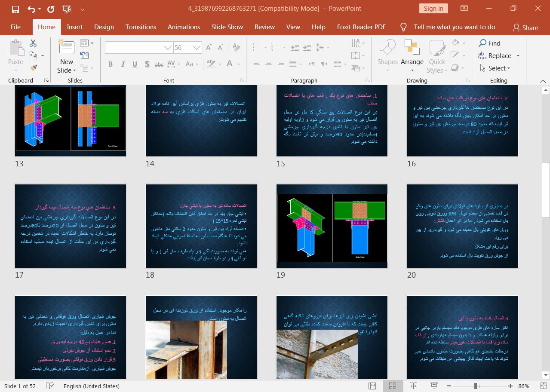
Task: Open the Transitions ribbon tab
Action: coord(141,27)
